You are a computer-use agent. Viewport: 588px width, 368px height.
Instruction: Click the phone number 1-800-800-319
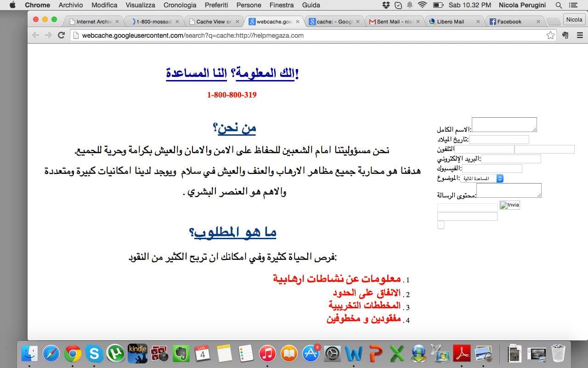point(232,95)
